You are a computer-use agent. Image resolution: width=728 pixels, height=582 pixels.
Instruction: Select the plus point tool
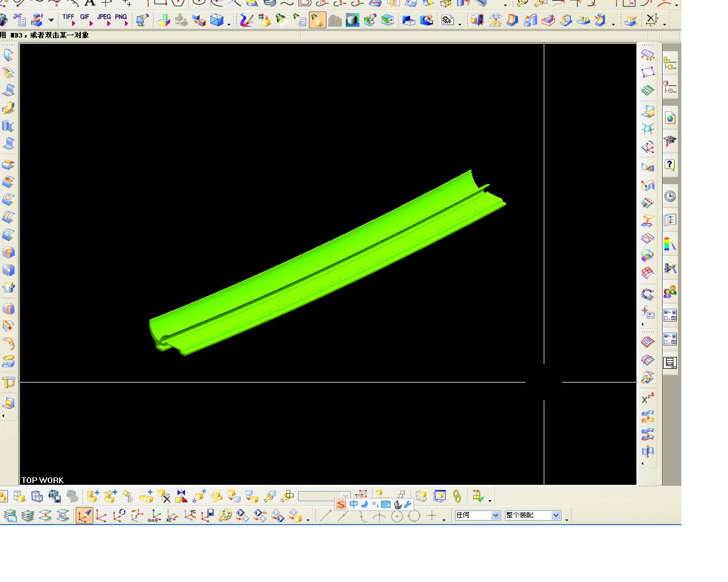click(432, 516)
